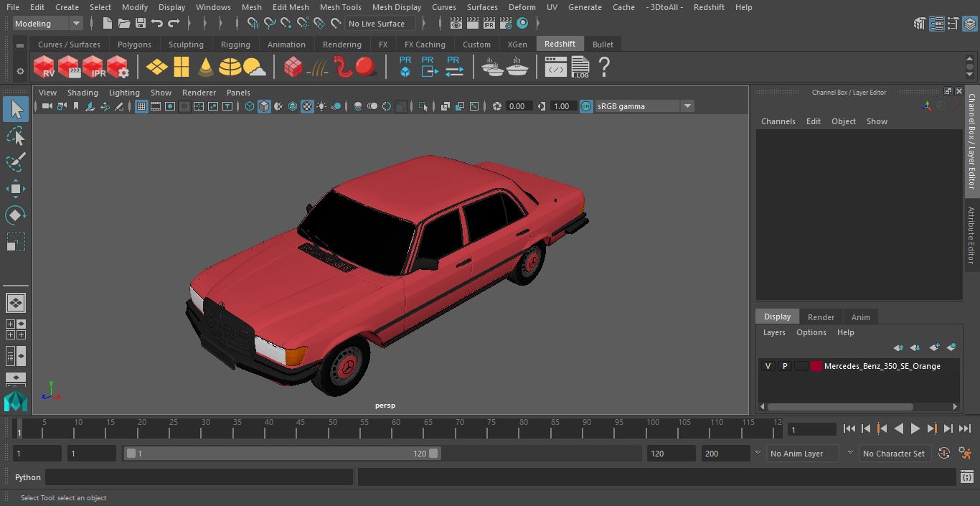The width and height of the screenshot is (980, 506).
Task: Toggle isolate select viewport icon
Action: pos(423,106)
